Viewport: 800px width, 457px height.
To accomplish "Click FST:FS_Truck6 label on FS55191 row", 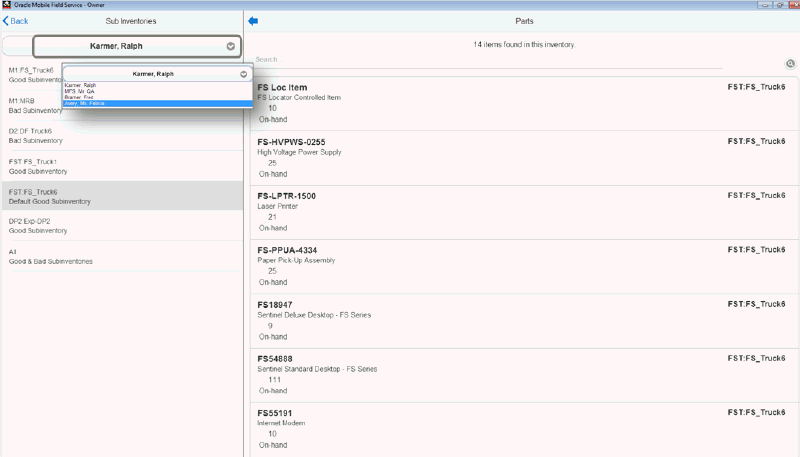I will pyautogui.click(x=756, y=412).
